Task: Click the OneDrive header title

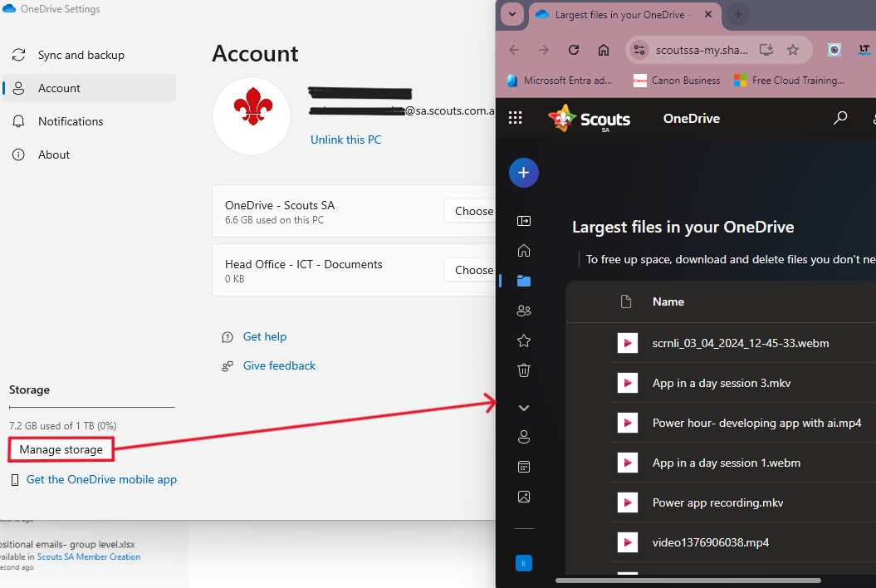Action: point(691,119)
